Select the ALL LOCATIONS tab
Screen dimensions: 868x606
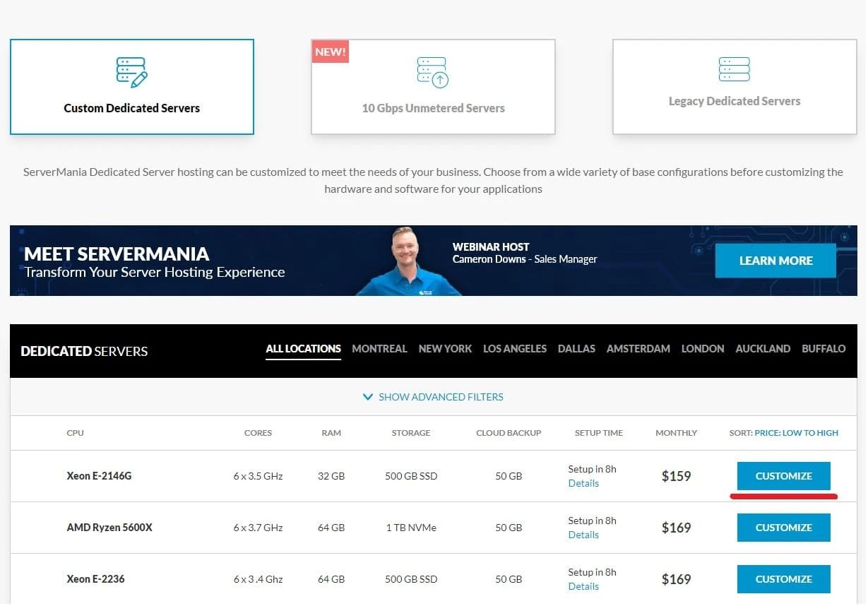[303, 349]
